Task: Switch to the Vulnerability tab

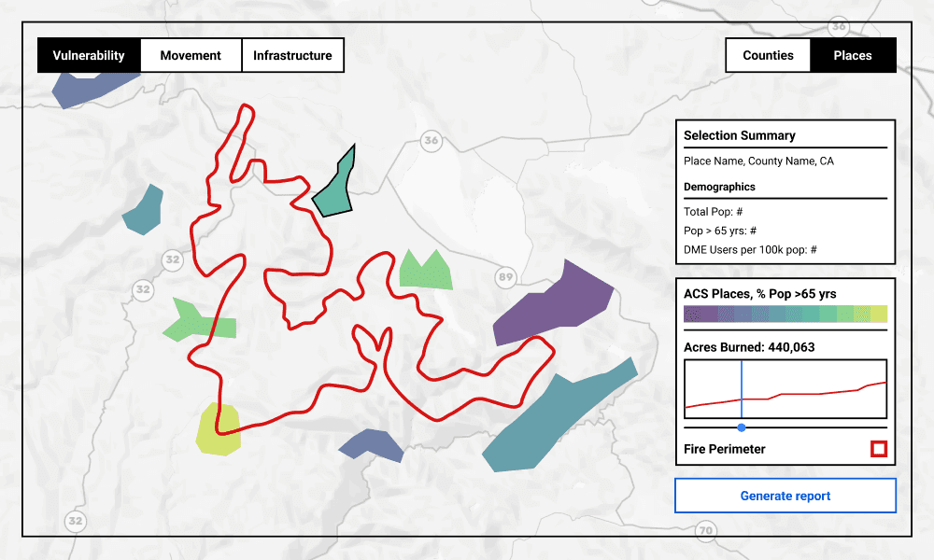Action: pos(89,55)
